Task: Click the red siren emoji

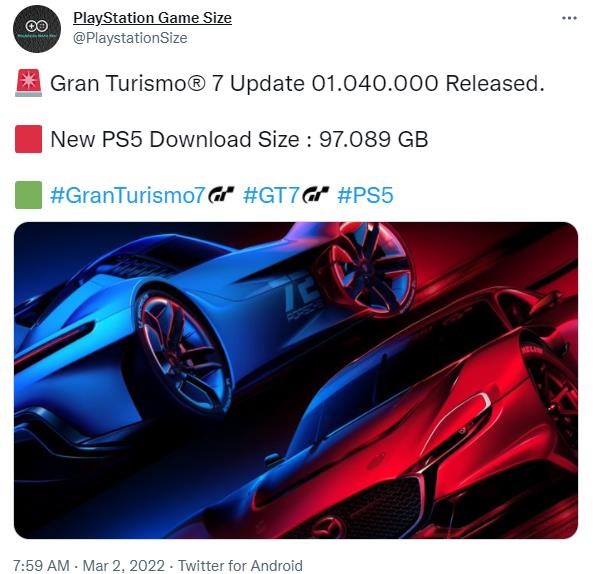Action: (x=28, y=83)
